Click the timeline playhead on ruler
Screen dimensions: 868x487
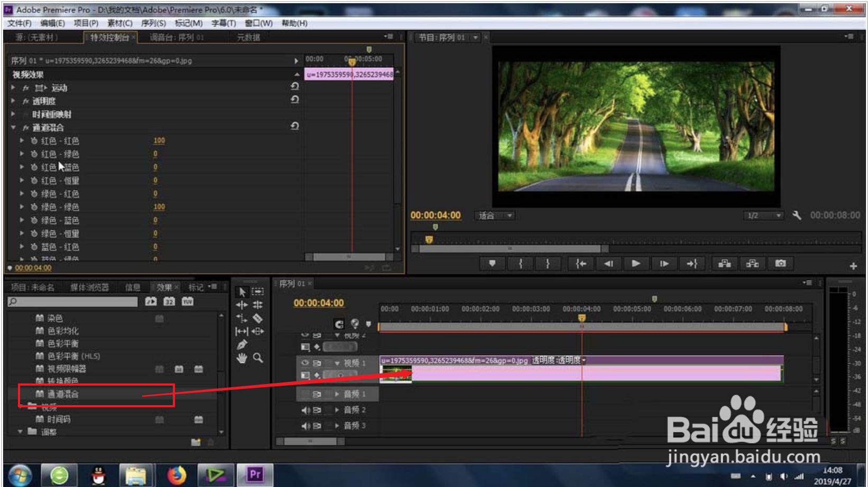pyautogui.click(x=581, y=318)
